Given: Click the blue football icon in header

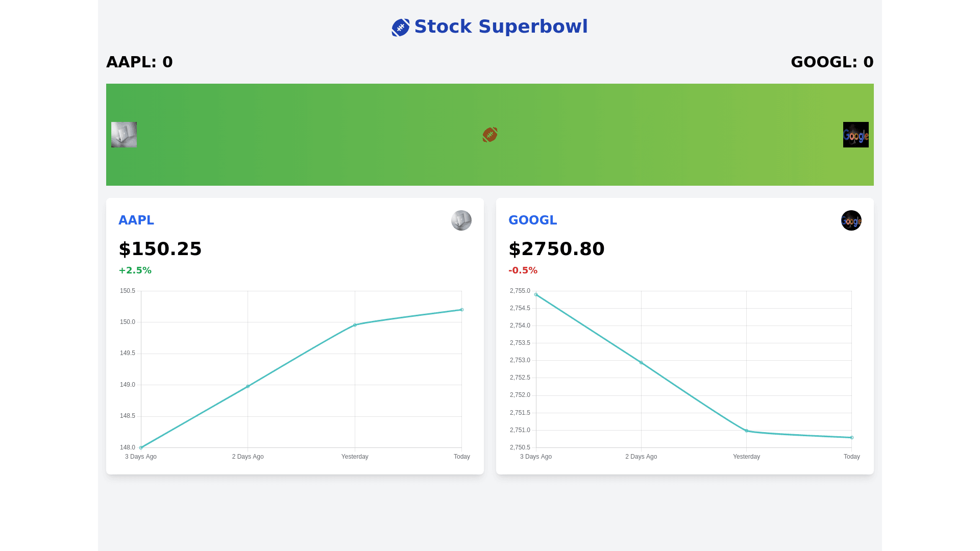Looking at the screenshot, I should 401,28.
